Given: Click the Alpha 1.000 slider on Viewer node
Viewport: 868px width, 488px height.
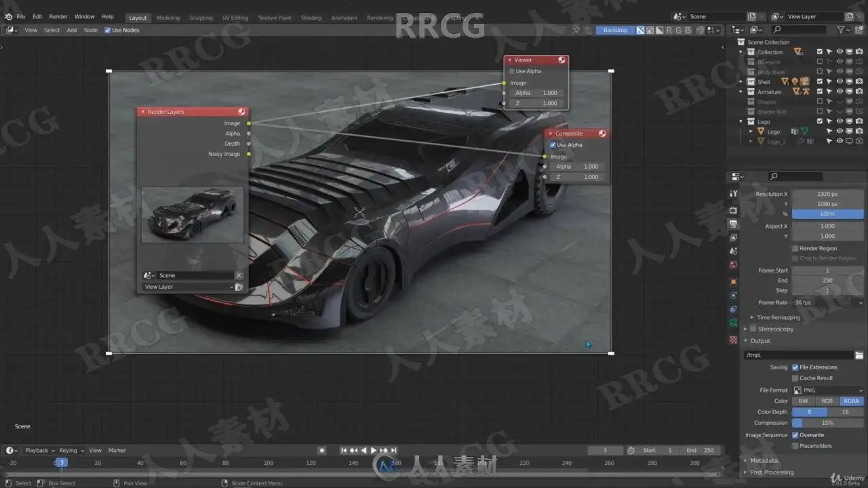Looking at the screenshot, I should [536, 93].
